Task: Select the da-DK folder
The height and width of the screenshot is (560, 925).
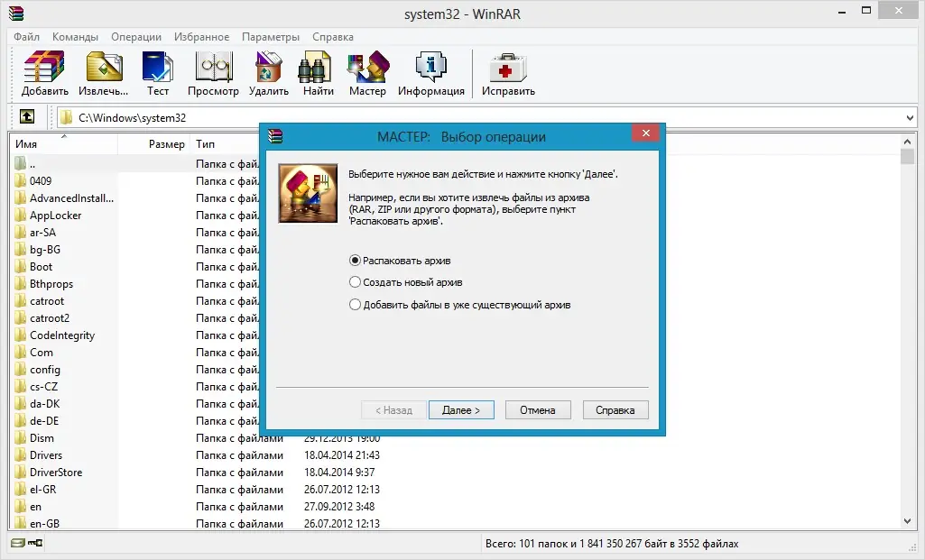Action: coord(44,404)
